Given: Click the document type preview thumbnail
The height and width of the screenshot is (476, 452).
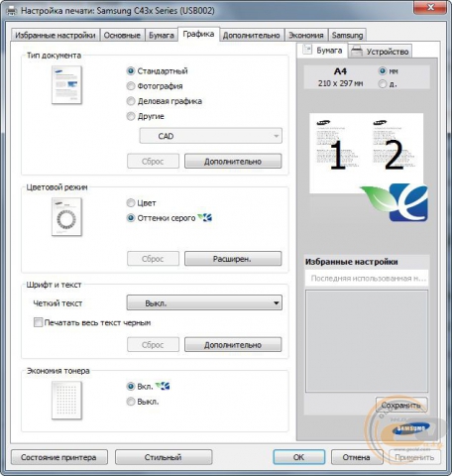Looking at the screenshot, I should (x=66, y=85).
